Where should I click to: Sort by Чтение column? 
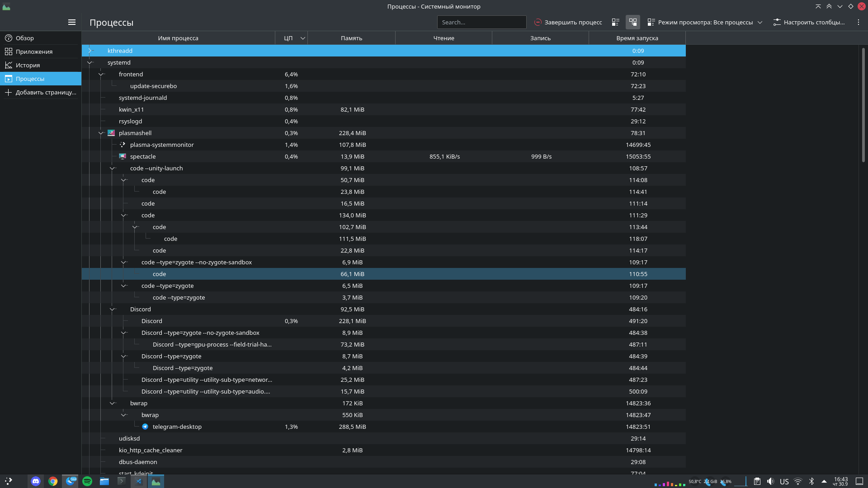443,38
